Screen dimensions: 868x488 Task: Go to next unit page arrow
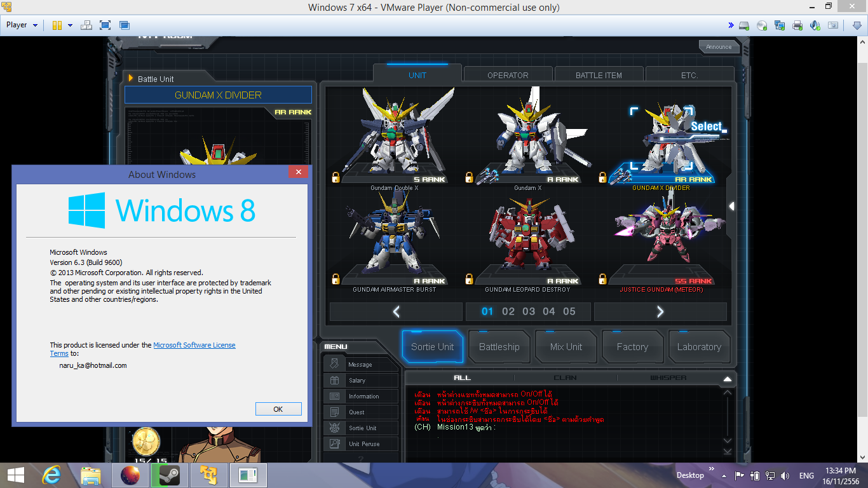click(660, 311)
